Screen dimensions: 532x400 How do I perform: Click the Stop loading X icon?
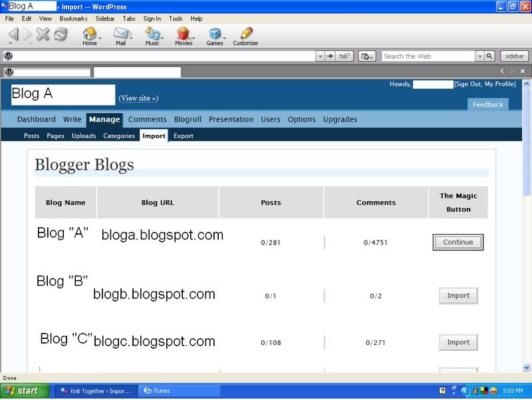pyautogui.click(x=43, y=34)
